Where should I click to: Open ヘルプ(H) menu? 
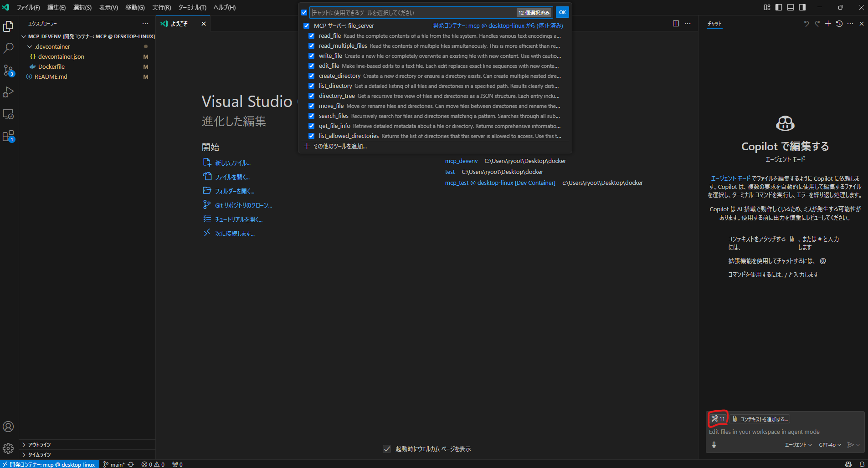click(225, 7)
